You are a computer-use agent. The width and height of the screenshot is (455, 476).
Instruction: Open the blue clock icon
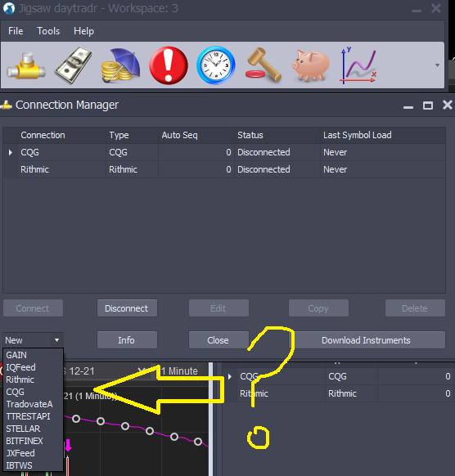tap(216, 65)
